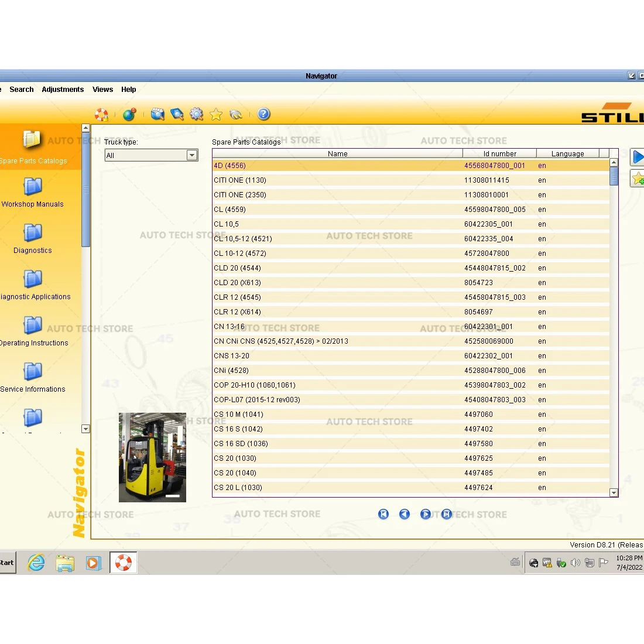Open Service Informations sidebar folder
The width and height of the screenshot is (644, 644).
pos(32,378)
